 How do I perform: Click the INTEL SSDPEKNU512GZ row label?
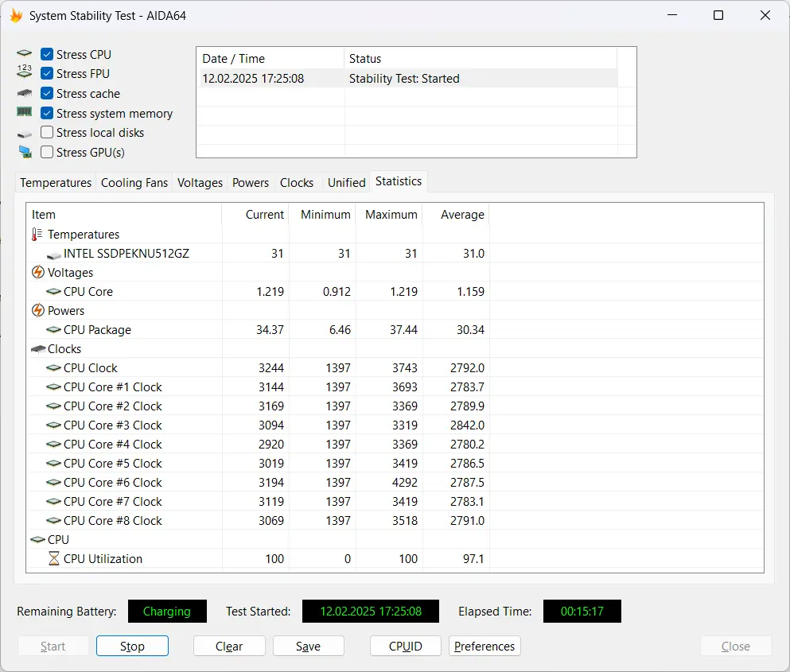click(126, 254)
